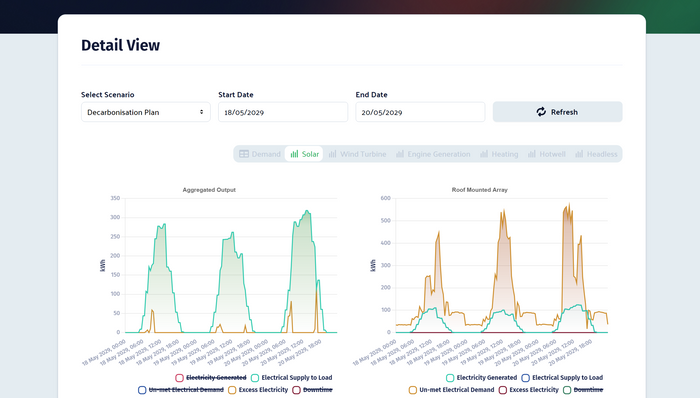Click the Headless bar chart icon
Image resolution: width=700 pixels, height=398 pixels.
pyautogui.click(x=579, y=154)
